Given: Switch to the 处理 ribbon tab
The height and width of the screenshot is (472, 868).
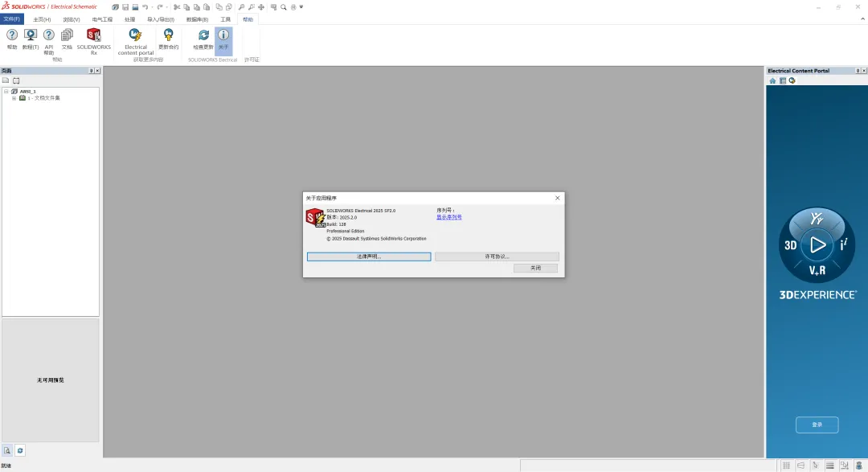Looking at the screenshot, I should [x=129, y=19].
